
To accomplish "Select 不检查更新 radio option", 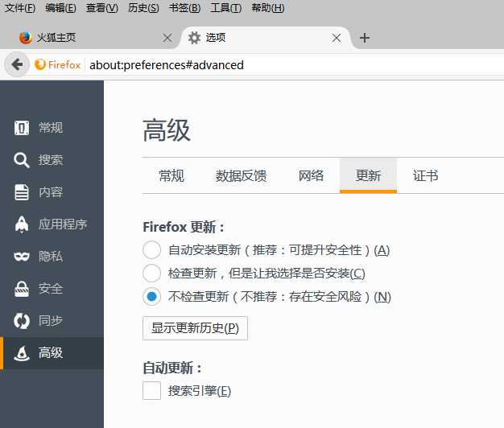I will (151, 297).
